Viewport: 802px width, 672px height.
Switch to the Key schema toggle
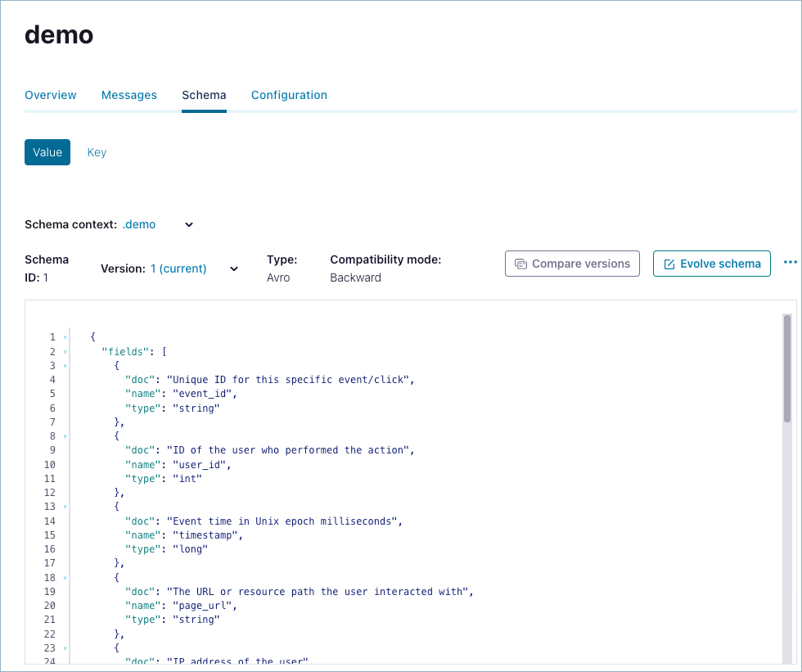pos(97,152)
